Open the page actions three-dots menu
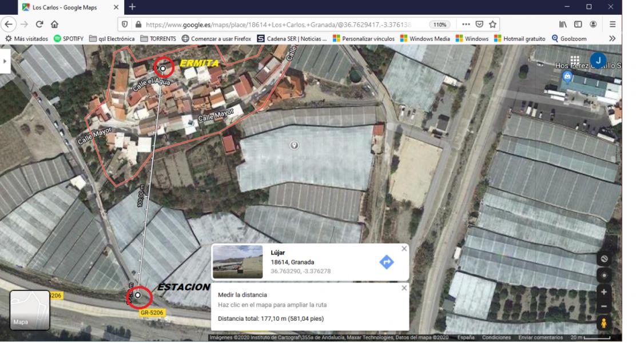This screenshot has width=644, height=343. [x=466, y=25]
